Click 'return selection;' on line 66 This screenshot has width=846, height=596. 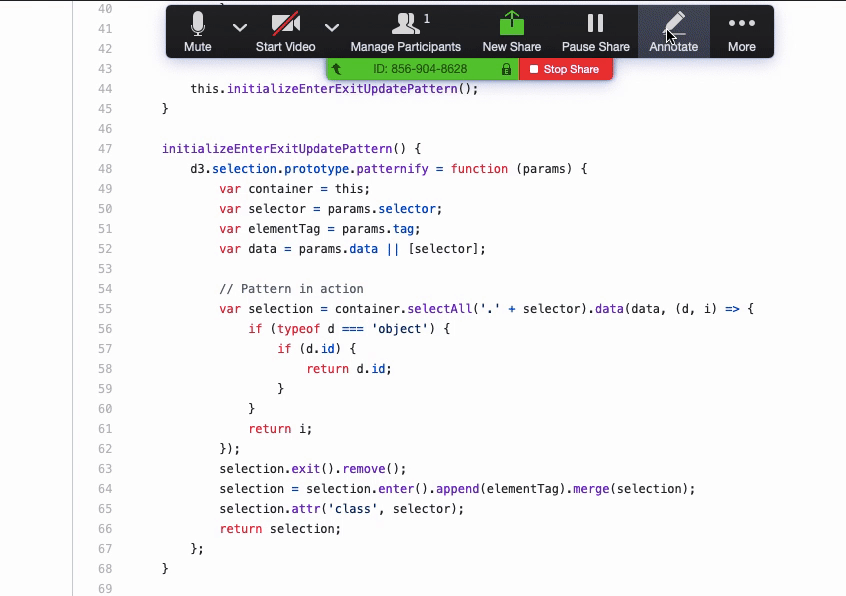click(280, 529)
